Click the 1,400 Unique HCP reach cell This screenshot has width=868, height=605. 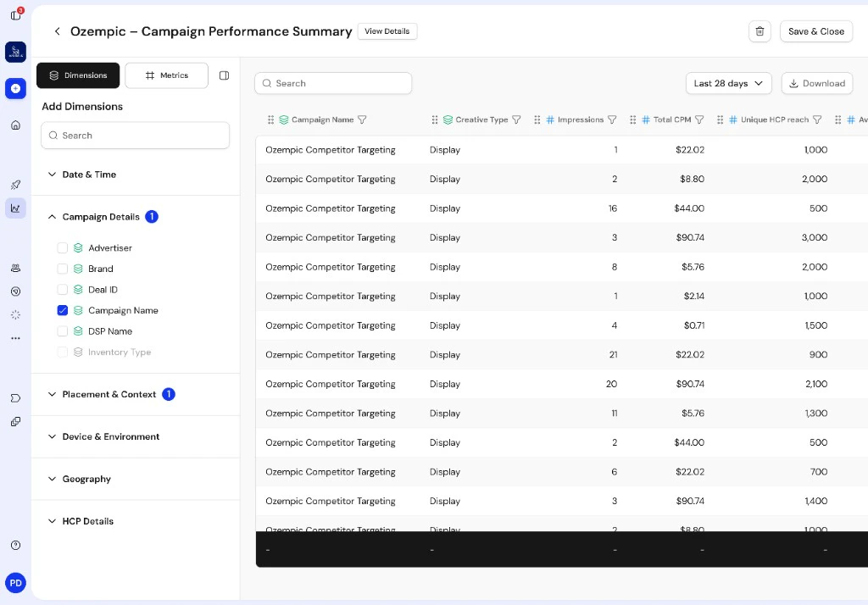[816, 501]
